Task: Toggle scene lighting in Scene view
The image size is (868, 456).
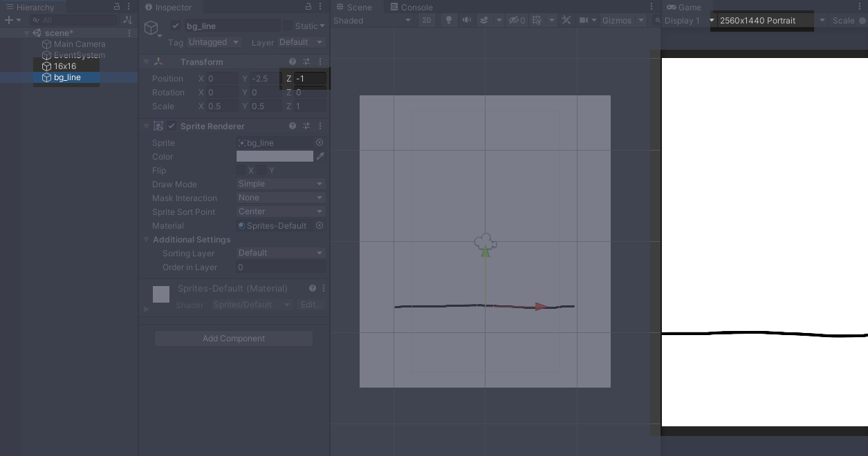Action: pyautogui.click(x=449, y=20)
